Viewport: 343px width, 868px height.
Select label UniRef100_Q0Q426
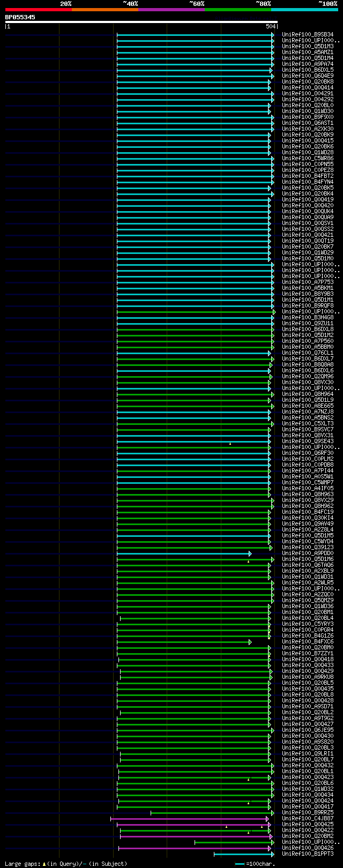[x=308, y=848]
